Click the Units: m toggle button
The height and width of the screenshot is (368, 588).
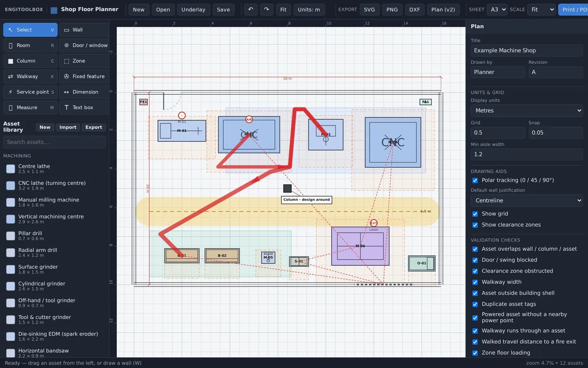(x=309, y=9)
